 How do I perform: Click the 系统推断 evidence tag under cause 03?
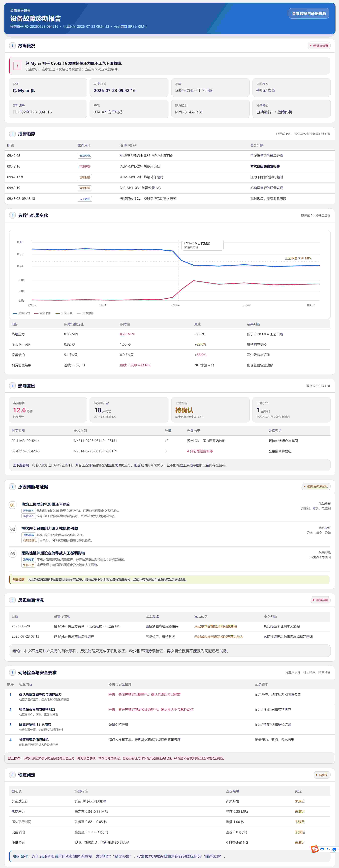(29, 559)
